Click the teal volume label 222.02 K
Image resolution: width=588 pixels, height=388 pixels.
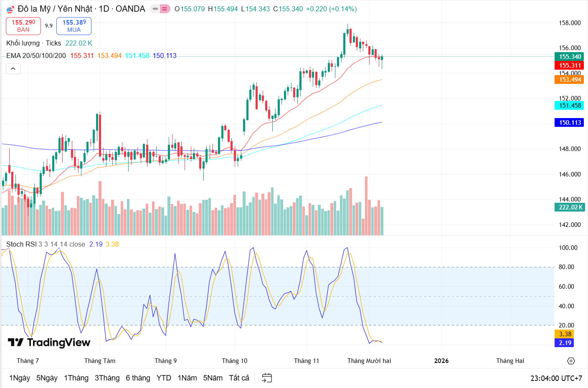tap(570, 207)
